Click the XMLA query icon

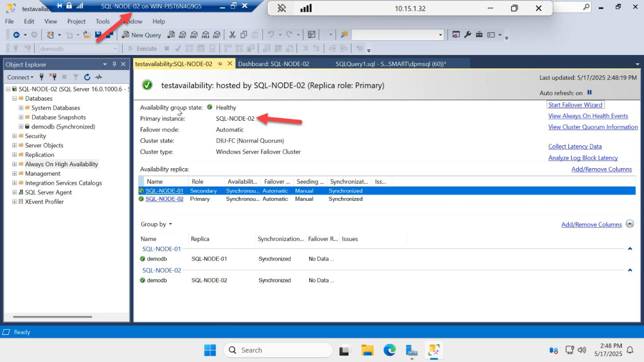(x=205, y=35)
